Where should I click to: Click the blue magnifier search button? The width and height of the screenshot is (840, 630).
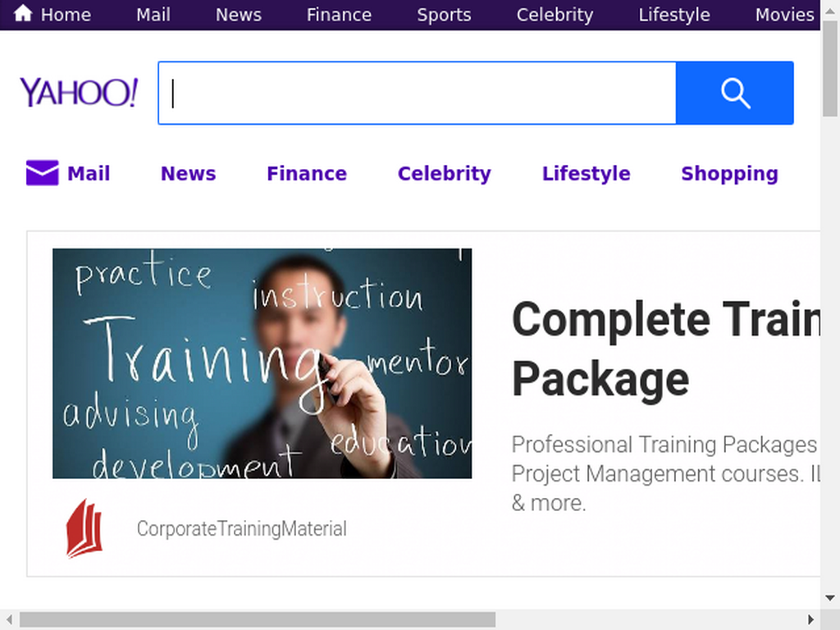[x=734, y=94]
